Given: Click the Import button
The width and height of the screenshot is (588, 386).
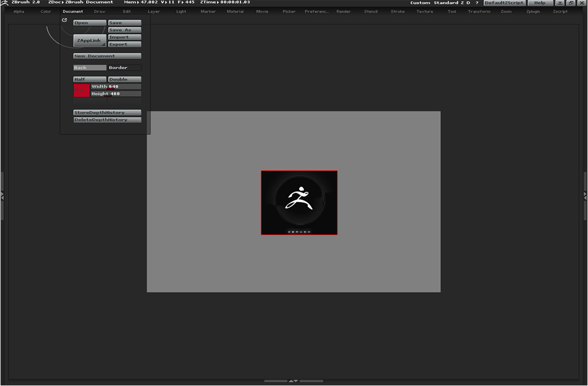Looking at the screenshot, I should 125,37.
